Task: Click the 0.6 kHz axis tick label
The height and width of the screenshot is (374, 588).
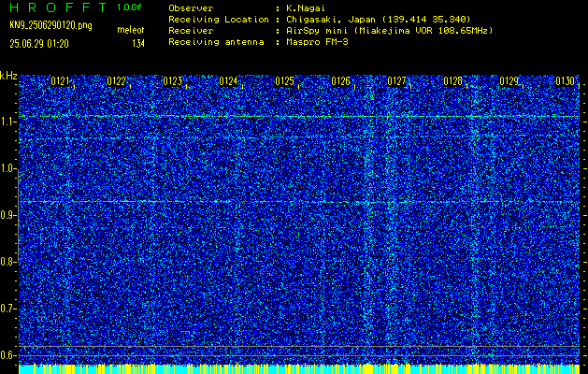Action: click(x=8, y=355)
